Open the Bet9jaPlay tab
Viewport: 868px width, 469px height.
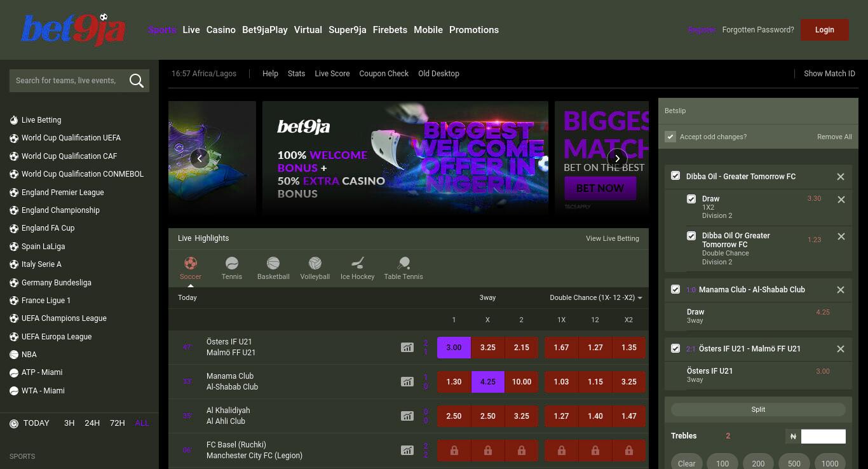click(265, 30)
